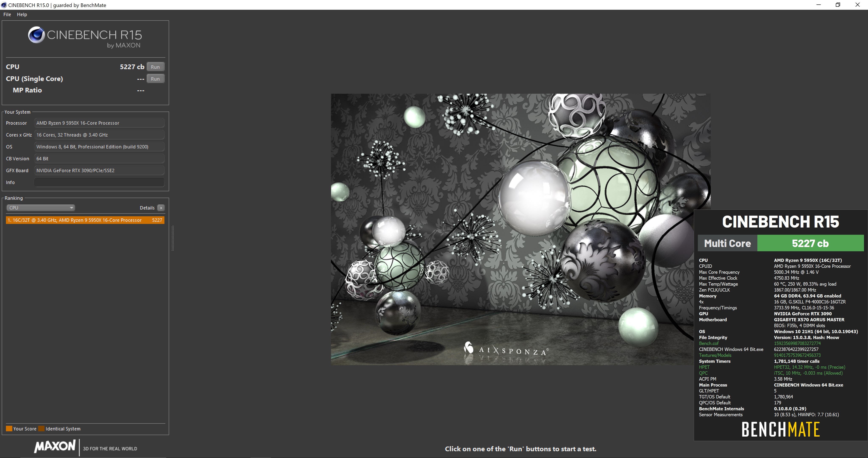Restore down the Cinebench window

point(838,5)
